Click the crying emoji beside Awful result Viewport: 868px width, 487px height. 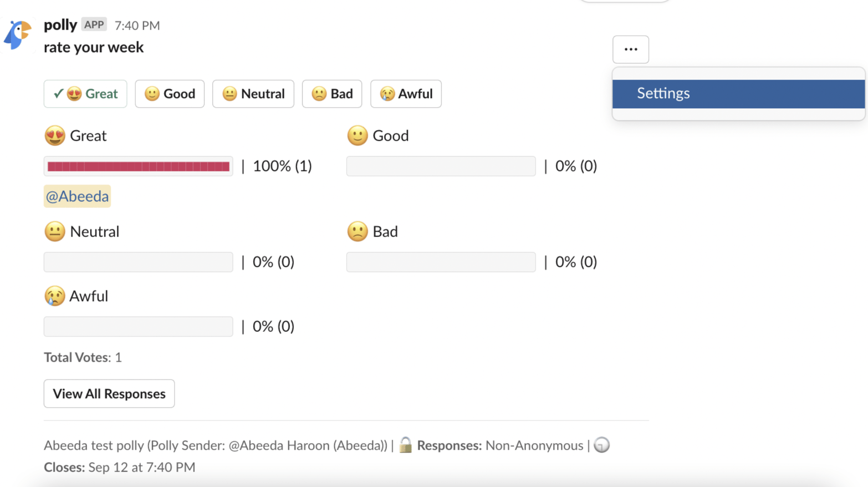coord(55,296)
